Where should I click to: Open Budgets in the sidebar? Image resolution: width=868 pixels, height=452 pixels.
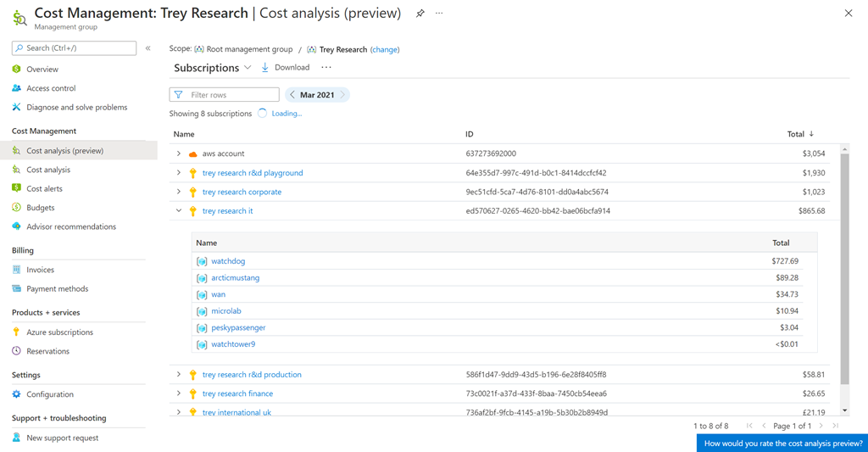tap(41, 208)
